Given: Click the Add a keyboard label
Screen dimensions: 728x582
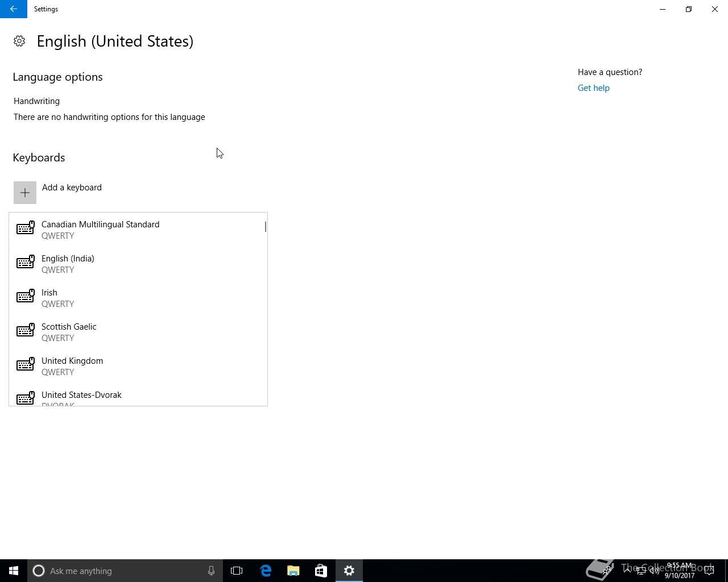Looking at the screenshot, I should click(x=72, y=188).
